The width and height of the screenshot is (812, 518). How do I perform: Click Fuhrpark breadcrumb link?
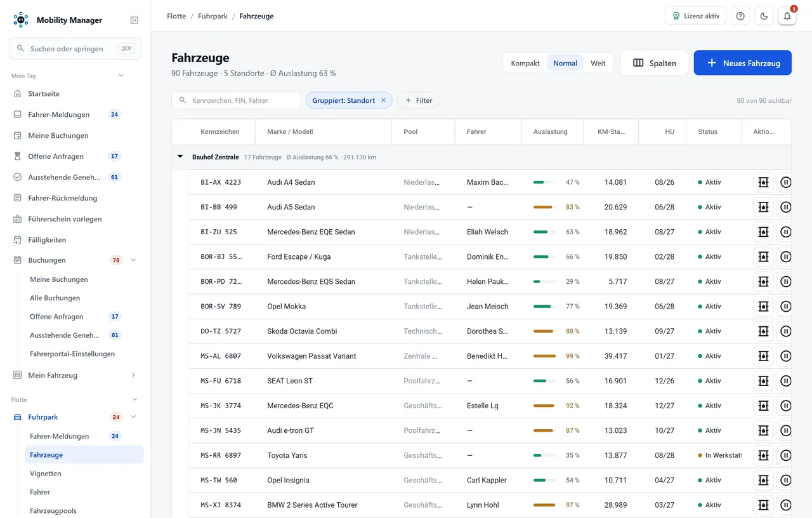[x=213, y=16]
